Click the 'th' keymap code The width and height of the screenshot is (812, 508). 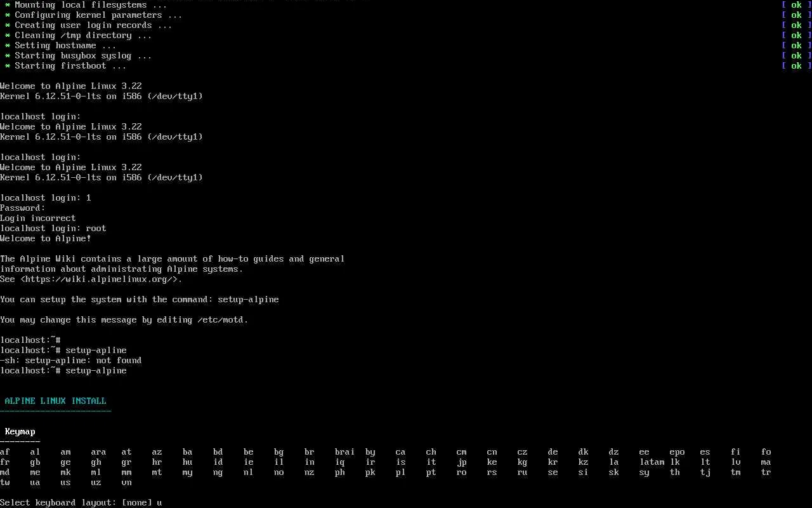675,472
